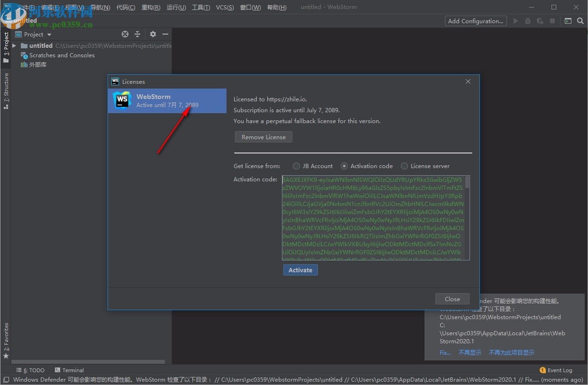Select the Activation code radio button
This screenshot has height=385, width=588.
[x=344, y=166]
